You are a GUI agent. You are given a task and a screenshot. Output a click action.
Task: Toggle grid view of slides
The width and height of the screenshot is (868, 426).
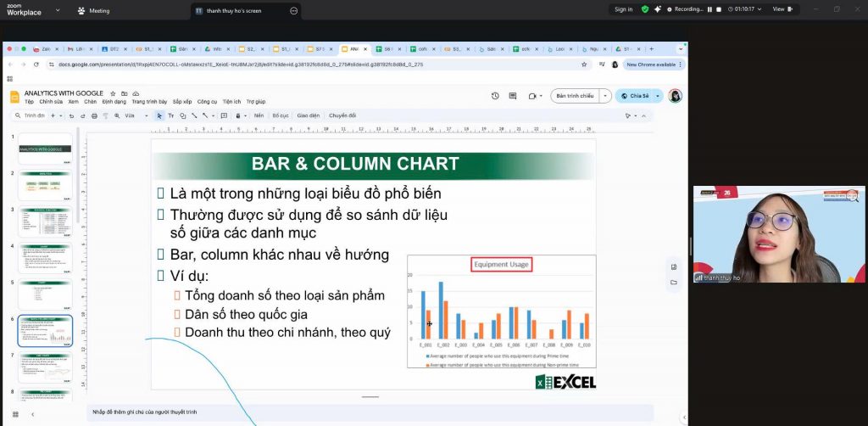15,414
